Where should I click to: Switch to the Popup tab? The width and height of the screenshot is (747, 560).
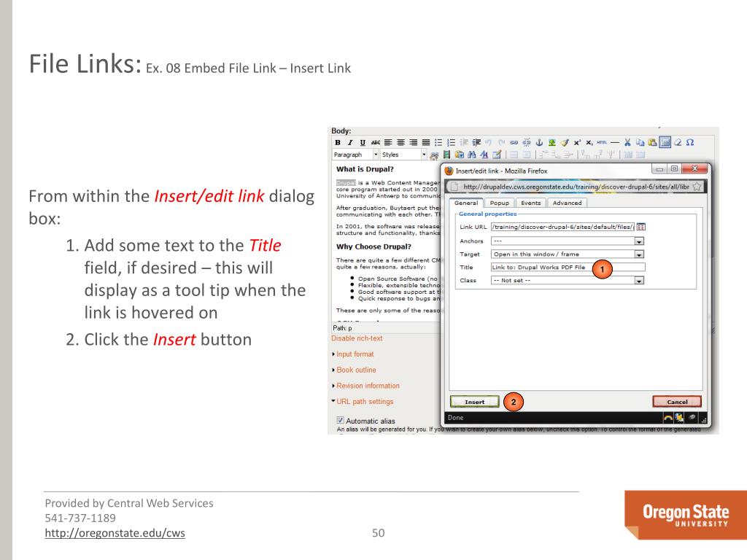tap(499, 203)
